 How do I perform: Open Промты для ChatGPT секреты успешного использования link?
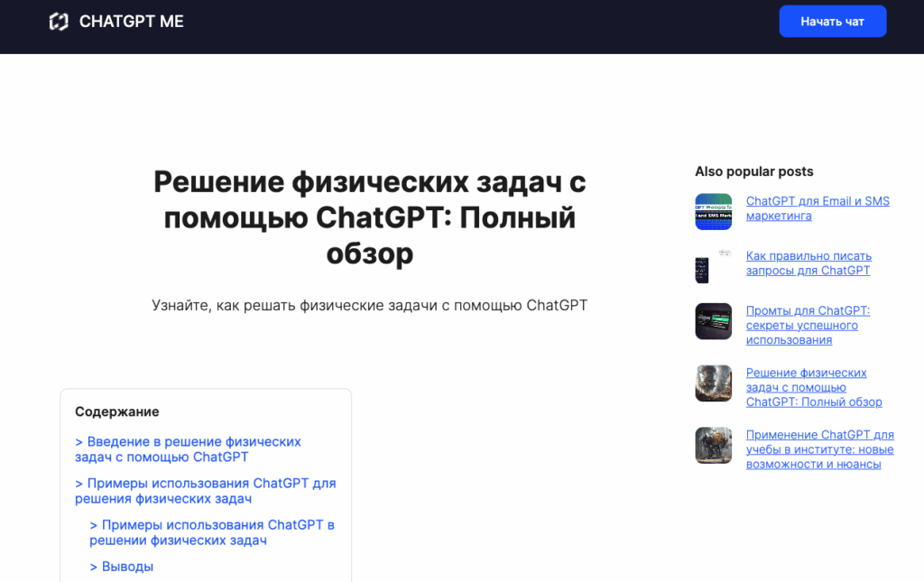(808, 325)
